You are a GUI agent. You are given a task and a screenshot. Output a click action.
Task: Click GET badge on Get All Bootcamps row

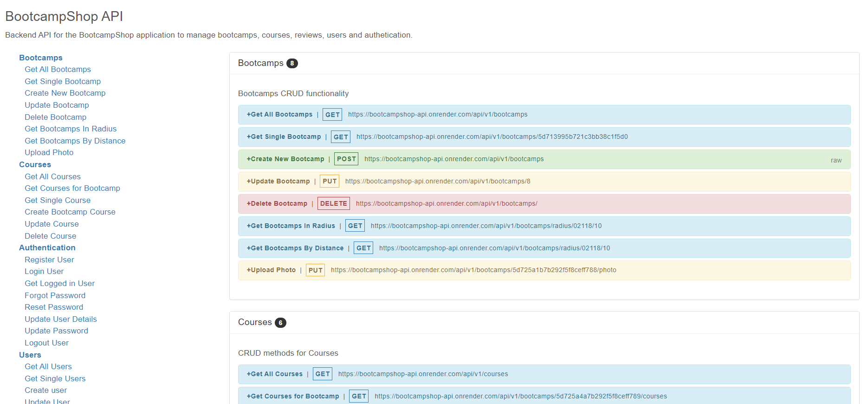pos(332,115)
